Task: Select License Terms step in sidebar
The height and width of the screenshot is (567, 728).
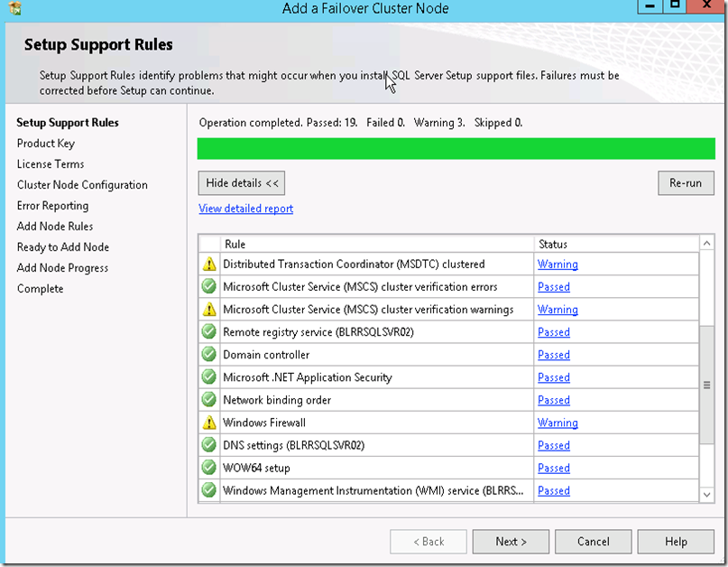Action: point(51,164)
